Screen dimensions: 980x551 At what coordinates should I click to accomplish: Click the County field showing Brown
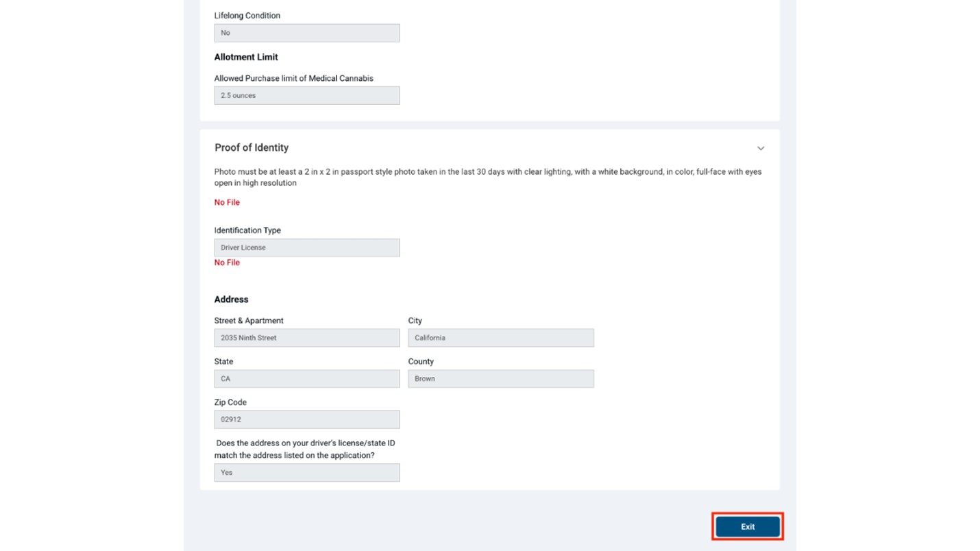coord(501,379)
